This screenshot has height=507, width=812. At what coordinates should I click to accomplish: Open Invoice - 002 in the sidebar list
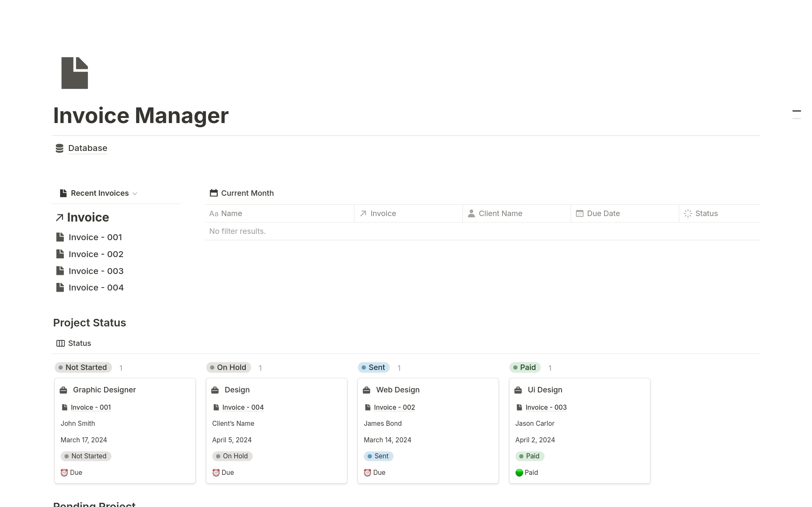point(96,254)
